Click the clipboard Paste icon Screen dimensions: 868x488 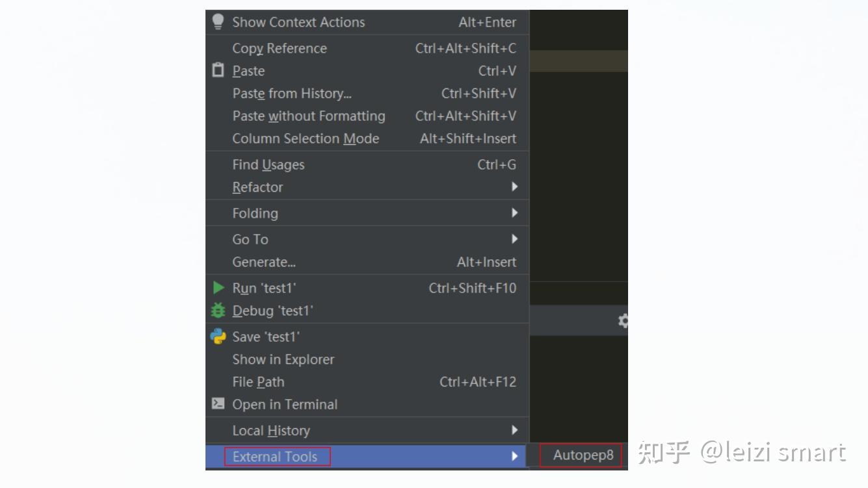tap(218, 70)
